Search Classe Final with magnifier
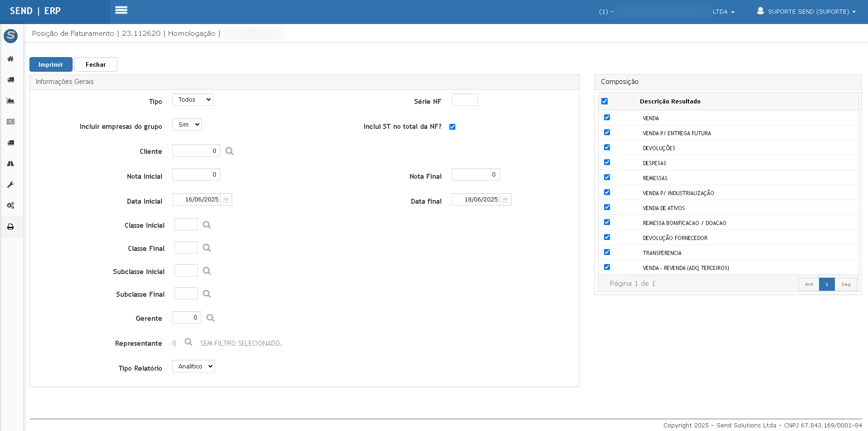This screenshot has width=868, height=431. 207,248
